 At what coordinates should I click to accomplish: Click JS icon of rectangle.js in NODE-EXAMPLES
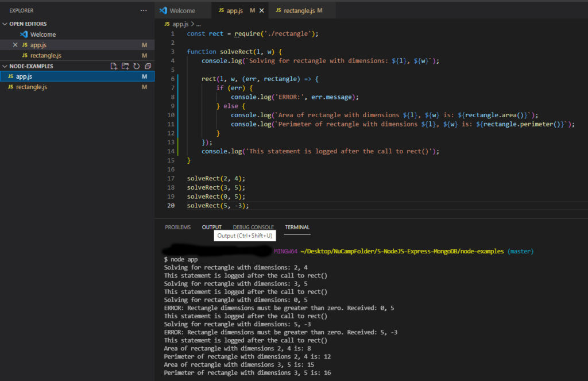tap(10, 87)
